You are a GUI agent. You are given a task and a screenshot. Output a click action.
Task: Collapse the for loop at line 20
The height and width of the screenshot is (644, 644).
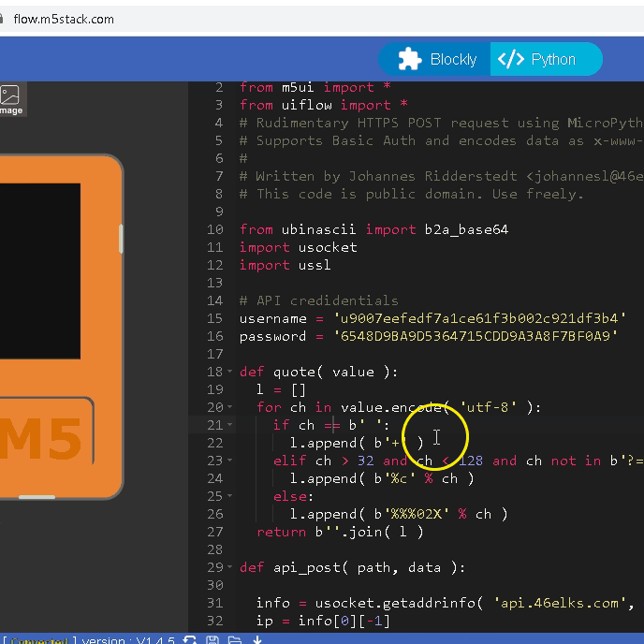click(230, 407)
